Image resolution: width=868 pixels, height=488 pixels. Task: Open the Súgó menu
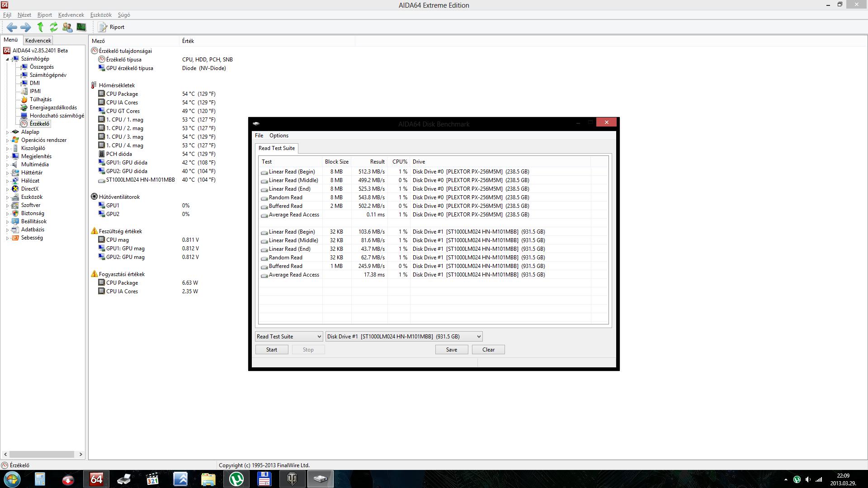pos(124,15)
